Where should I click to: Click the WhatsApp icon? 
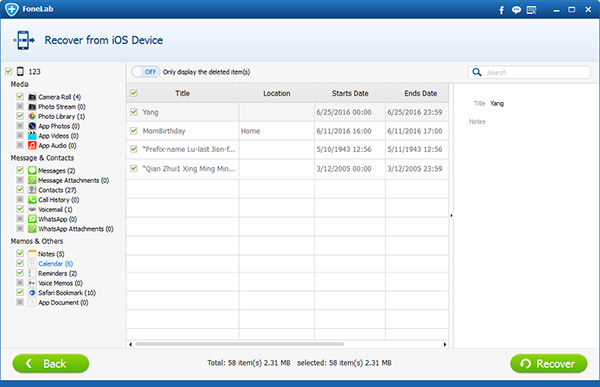click(32, 219)
